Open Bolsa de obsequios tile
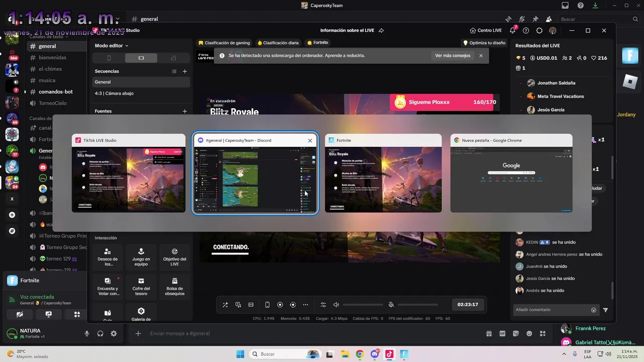Image resolution: width=644 pixels, height=362 pixels. (x=175, y=287)
